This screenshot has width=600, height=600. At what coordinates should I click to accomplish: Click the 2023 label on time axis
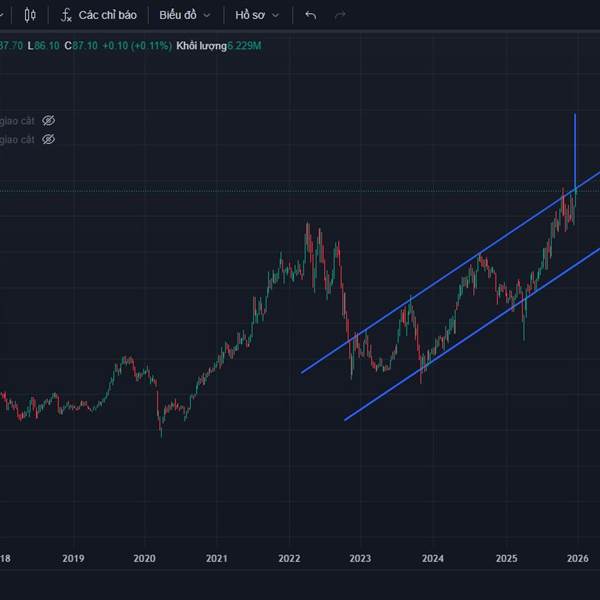360,558
